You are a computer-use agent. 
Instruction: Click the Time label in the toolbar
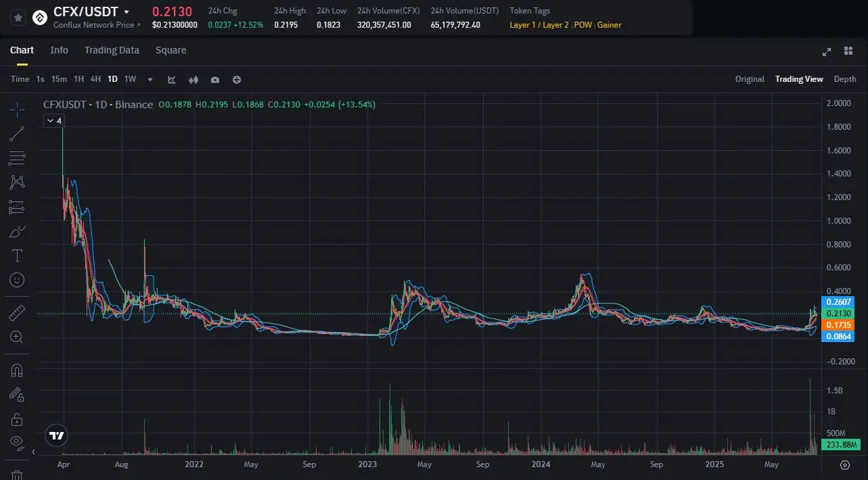click(x=20, y=79)
